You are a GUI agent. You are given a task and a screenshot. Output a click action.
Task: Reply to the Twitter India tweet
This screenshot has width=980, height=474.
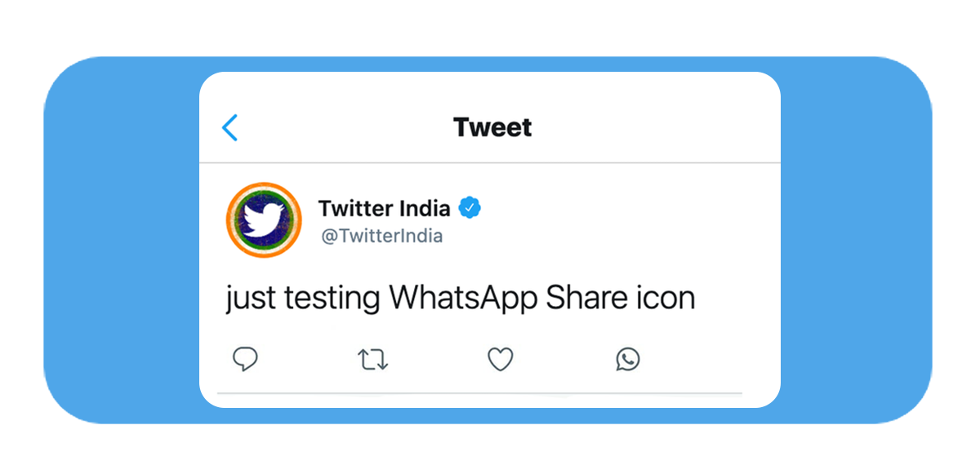tap(245, 359)
